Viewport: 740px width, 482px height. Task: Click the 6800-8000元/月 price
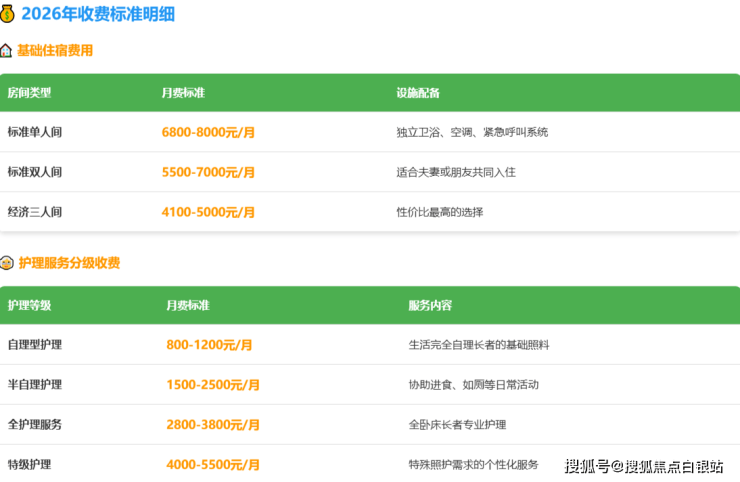[208, 132]
